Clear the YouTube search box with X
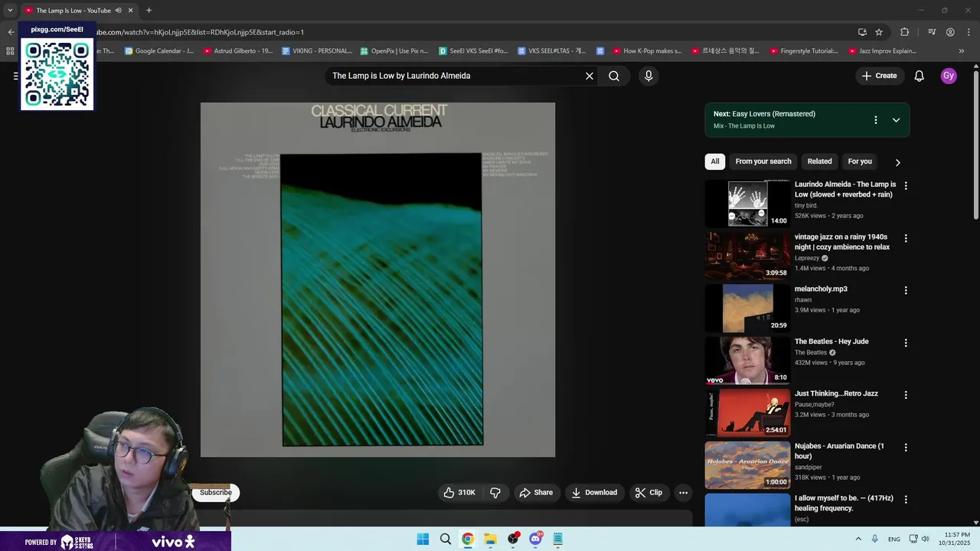 pyautogui.click(x=590, y=76)
